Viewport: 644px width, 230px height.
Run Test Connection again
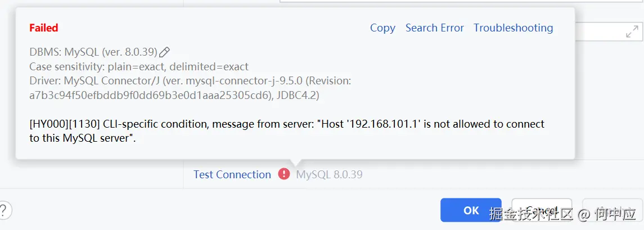coord(232,174)
